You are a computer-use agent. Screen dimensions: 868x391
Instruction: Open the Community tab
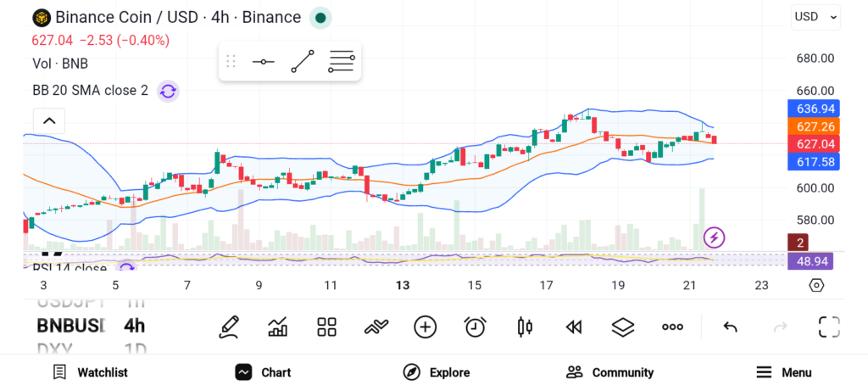click(609, 372)
